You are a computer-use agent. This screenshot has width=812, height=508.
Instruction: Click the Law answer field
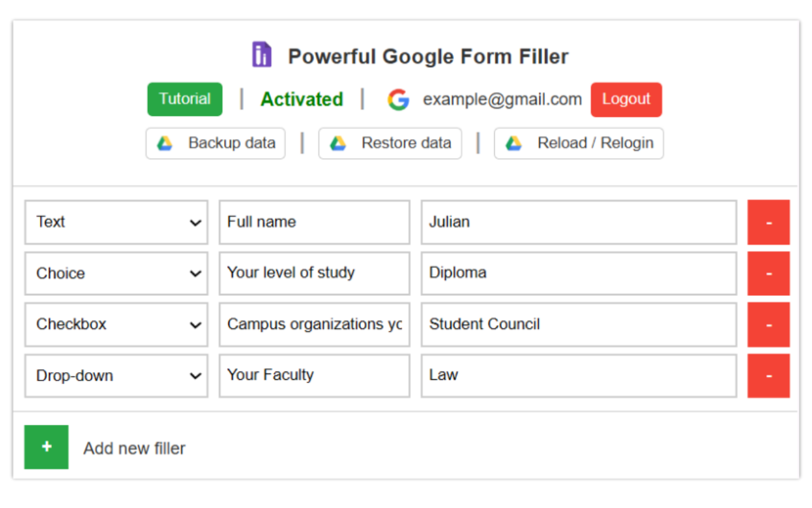point(579,376)
